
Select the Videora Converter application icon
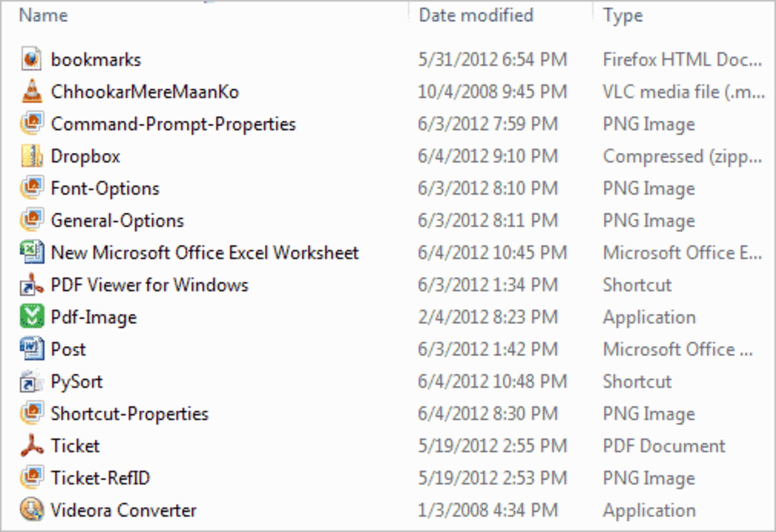(x=32, y=509)
